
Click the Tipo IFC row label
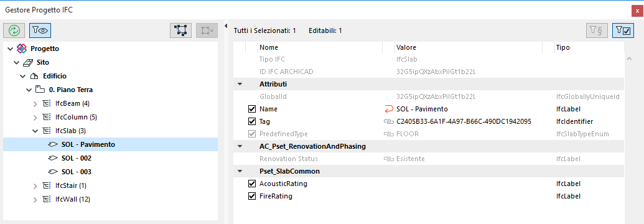pyautogui.click(x=272, y=59)
